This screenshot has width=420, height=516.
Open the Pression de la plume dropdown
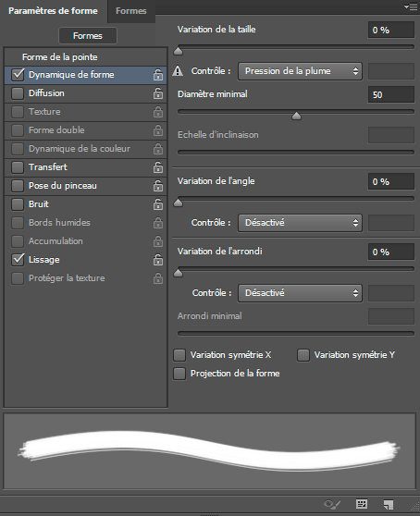[300, 71]
